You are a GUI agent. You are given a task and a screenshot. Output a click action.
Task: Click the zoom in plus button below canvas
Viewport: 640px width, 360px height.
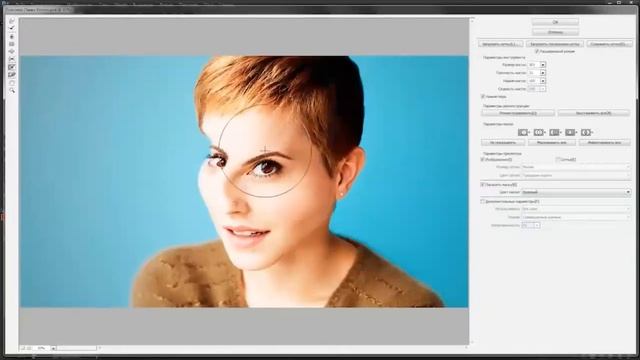click(29, 348)
